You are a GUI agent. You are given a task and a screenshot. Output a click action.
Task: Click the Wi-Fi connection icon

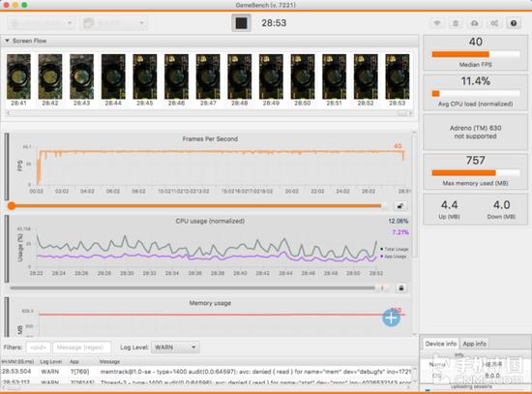437,23
